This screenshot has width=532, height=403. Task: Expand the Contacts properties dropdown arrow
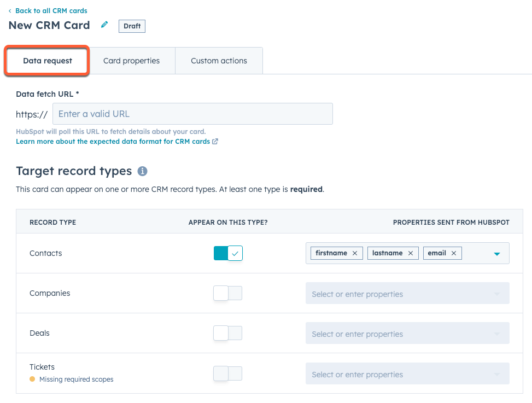(497, 254)
